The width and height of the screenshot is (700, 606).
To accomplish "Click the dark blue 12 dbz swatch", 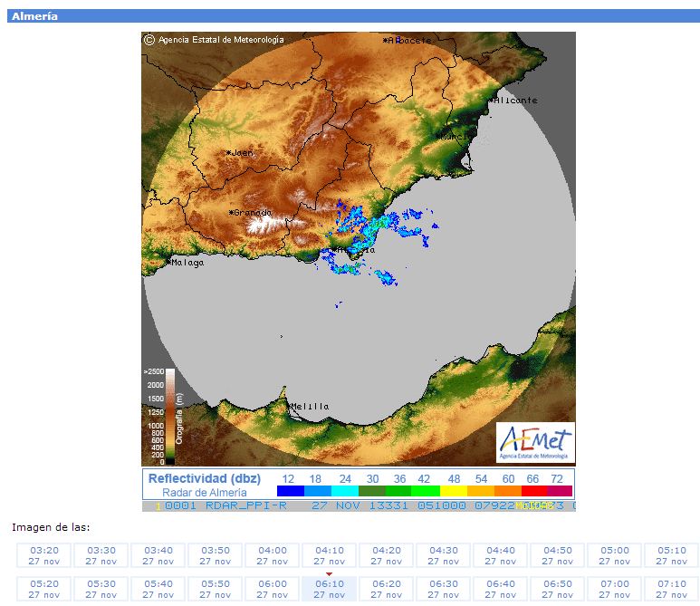I will (290, 491).
